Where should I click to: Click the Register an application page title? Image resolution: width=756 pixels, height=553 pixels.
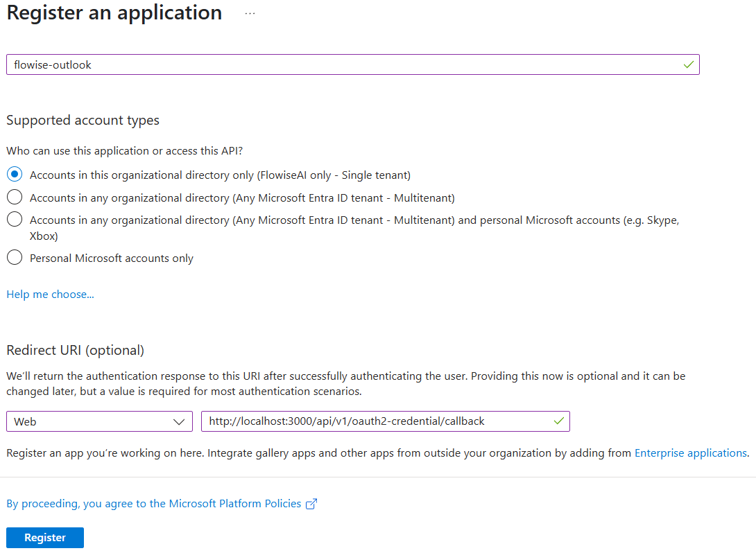(114, 13)
